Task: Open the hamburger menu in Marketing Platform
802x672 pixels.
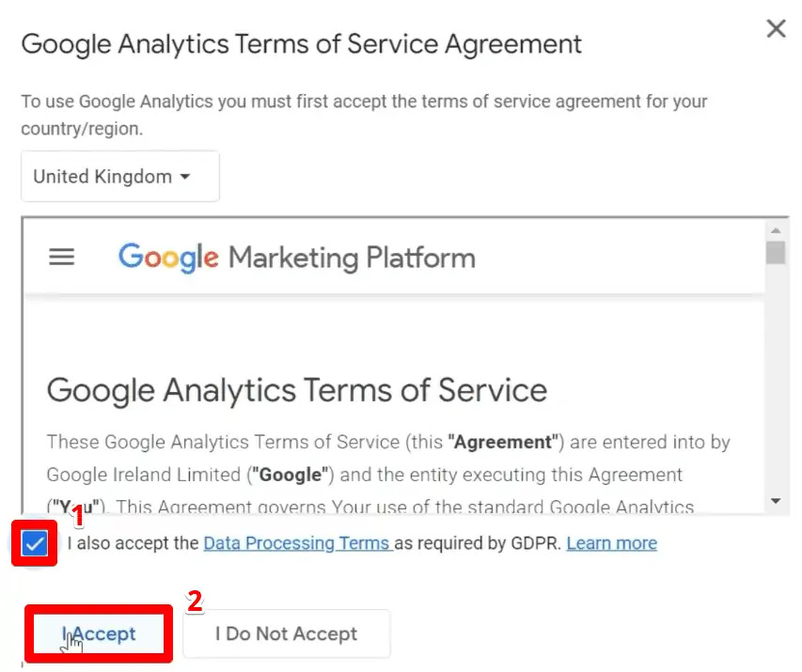Action: (x=61, y=257)
